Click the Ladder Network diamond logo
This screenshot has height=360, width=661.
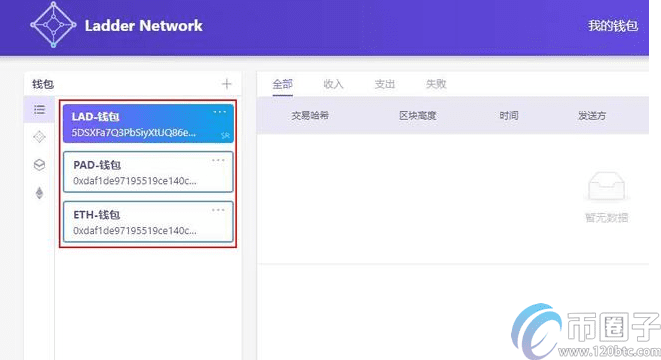(53, 24)
